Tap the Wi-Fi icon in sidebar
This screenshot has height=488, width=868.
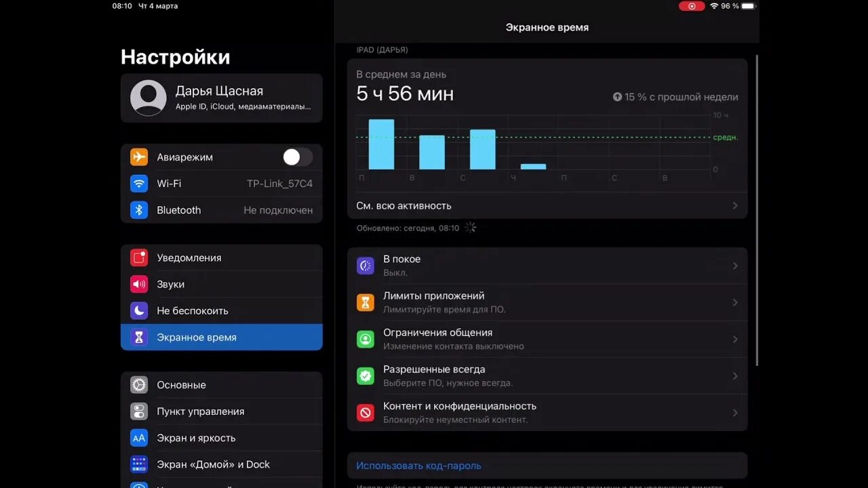(139, 184)
